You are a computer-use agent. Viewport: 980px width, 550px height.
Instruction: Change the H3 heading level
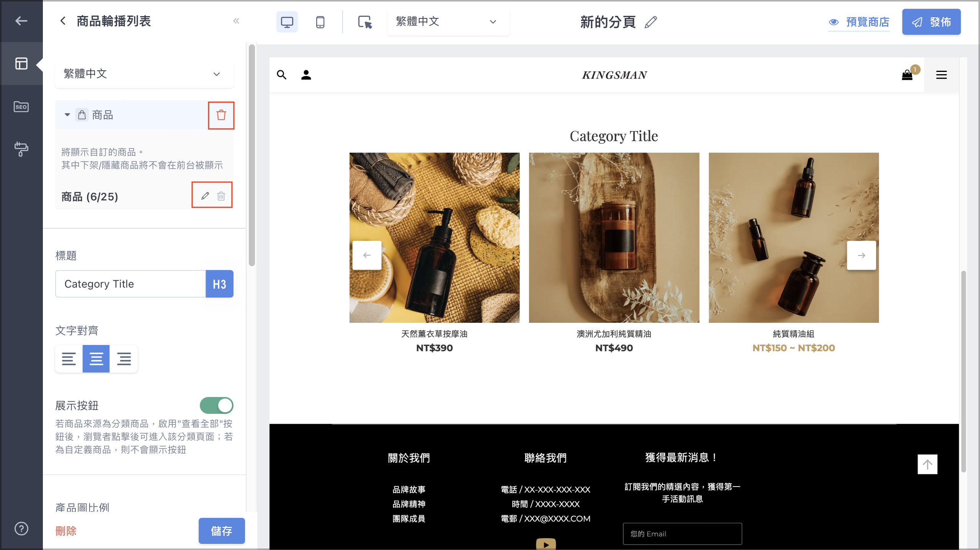[x=219, y=284]
